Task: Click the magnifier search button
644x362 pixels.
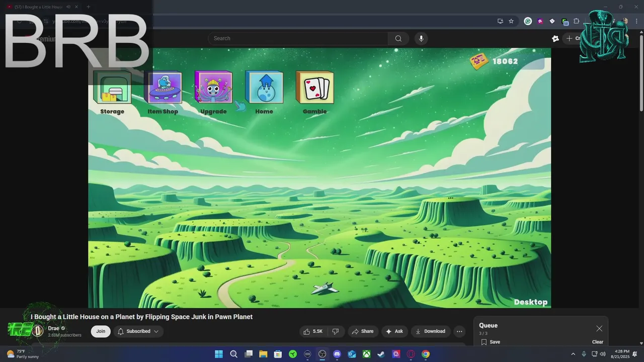Action: (398, 38)
